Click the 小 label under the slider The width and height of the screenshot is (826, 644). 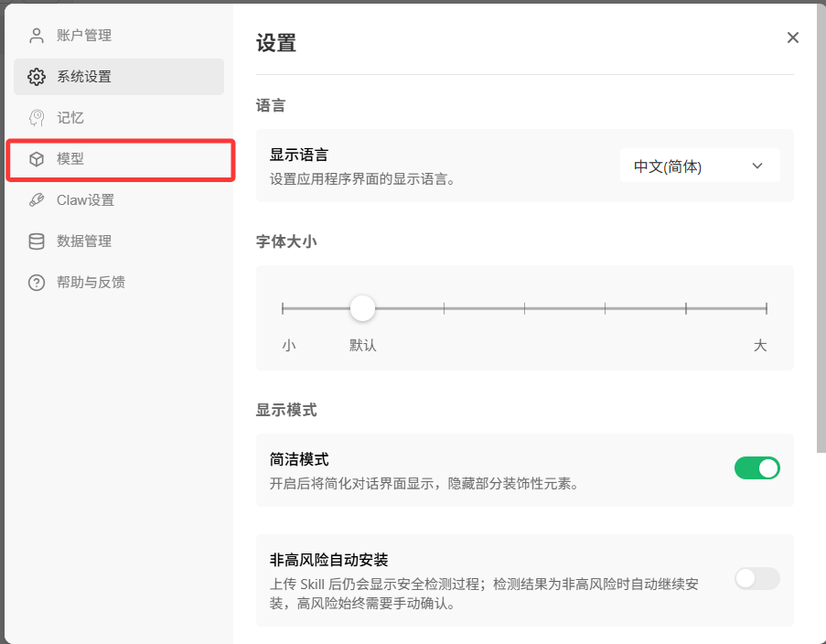coord(289,345)
